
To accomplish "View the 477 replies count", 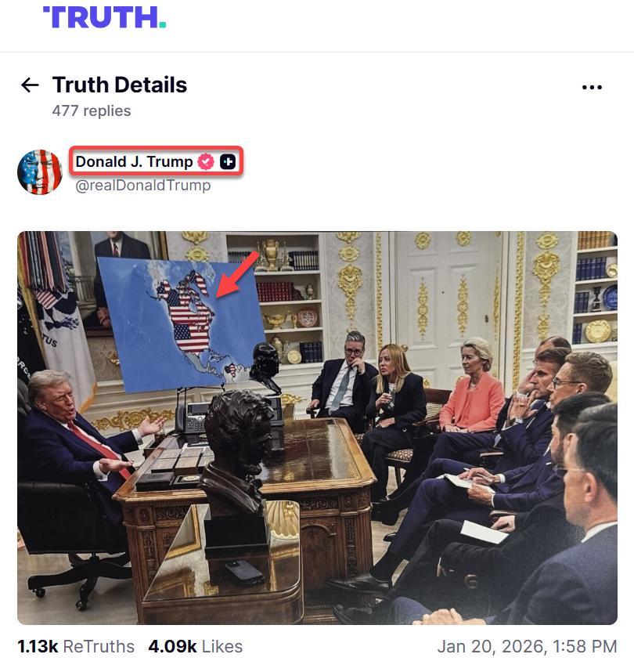I will tap(92, 110).
